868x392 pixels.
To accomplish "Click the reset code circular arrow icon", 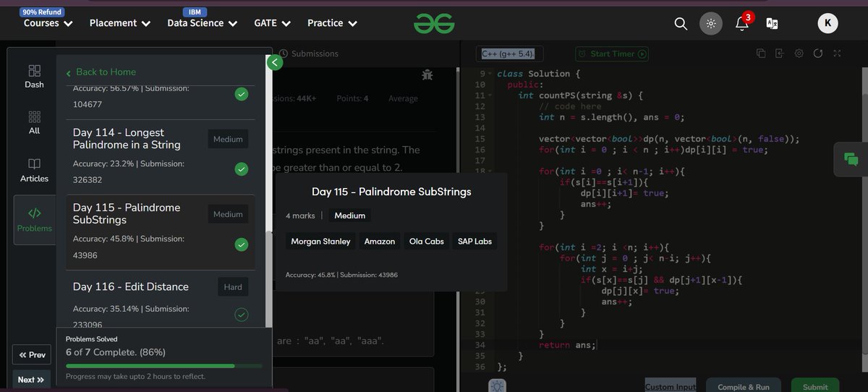I will click(x=818, y=54).
